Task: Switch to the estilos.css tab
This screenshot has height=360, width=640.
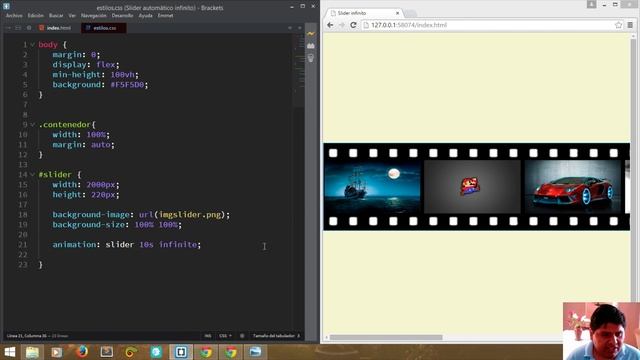Action: (104, 28)
